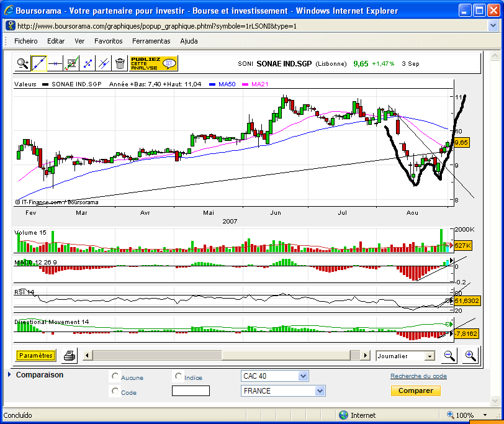Image resolution: width=504 pixels, height=424 pixels.
Task: Select the zoom magnifier tool in toolbar
Action: point(23,63)
